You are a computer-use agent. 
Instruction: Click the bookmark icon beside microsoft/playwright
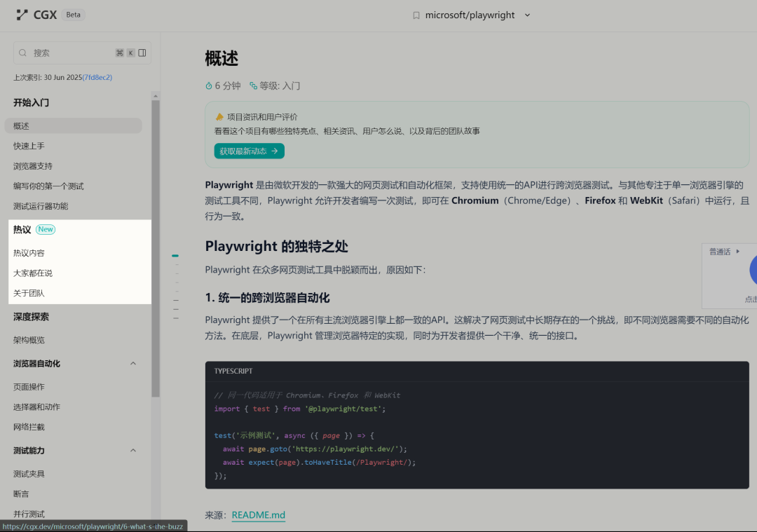pyautogui.click(x=416, y=15)
